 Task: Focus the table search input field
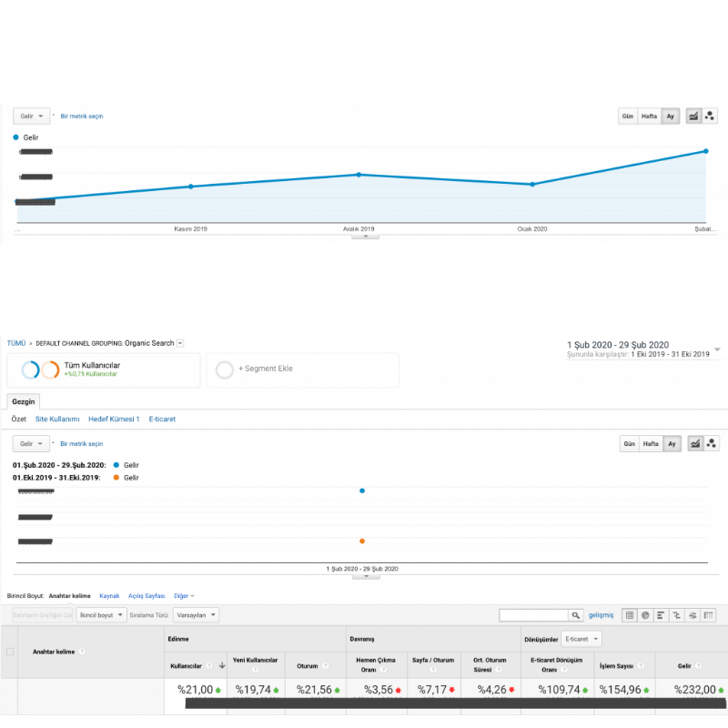[x=533, y=615]
